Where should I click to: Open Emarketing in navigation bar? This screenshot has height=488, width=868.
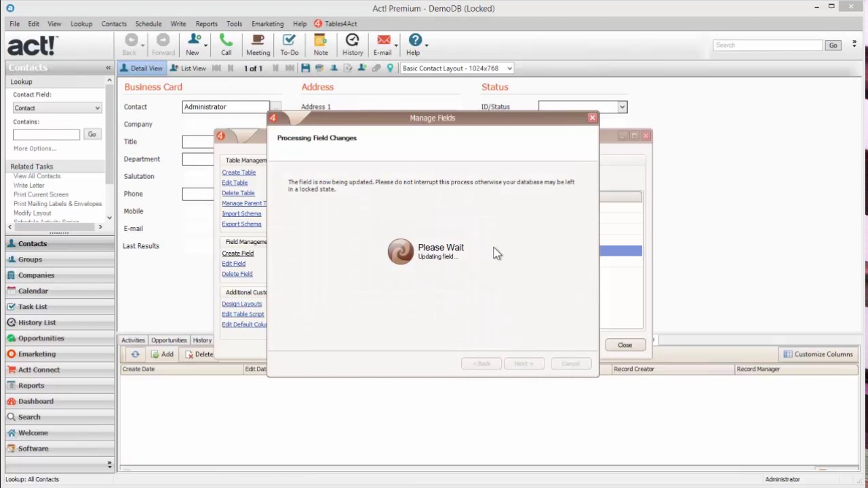pos(60,354)
